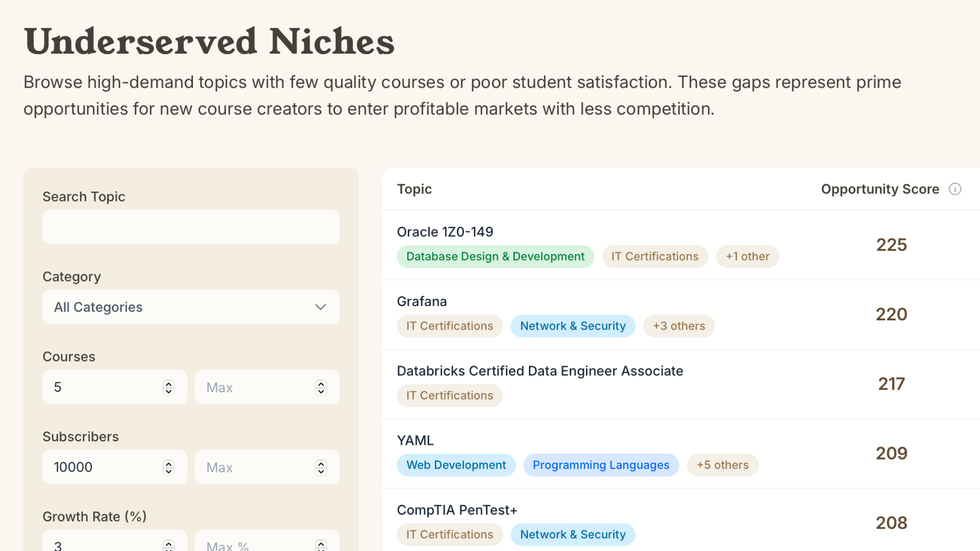The width and height of the screenshot is (980, 551).
Task: Click the Opportunity Score column header
Action: pos(880,189)
